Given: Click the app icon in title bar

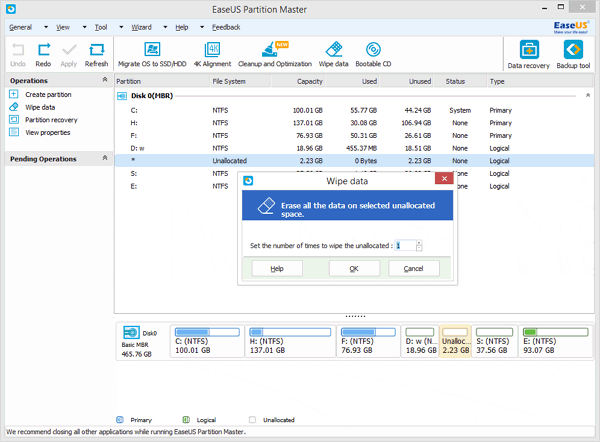Looking at the screenshot, I should pos(11,9).
